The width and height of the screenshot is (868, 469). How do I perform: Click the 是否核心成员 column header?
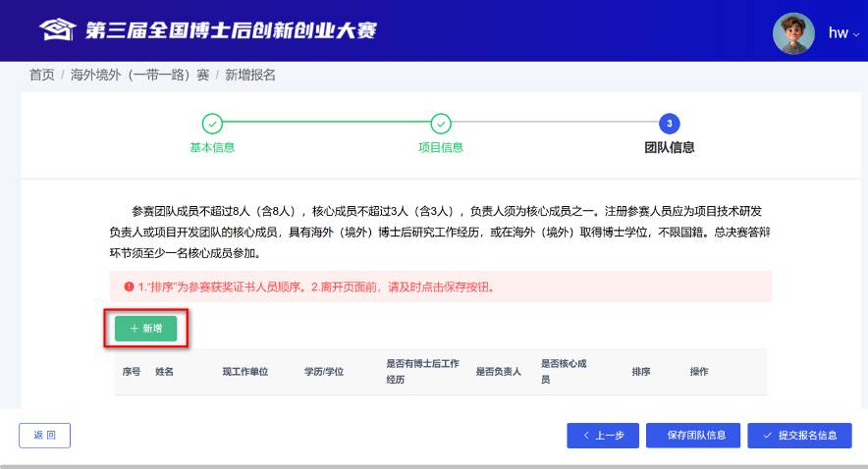point(564,372)
